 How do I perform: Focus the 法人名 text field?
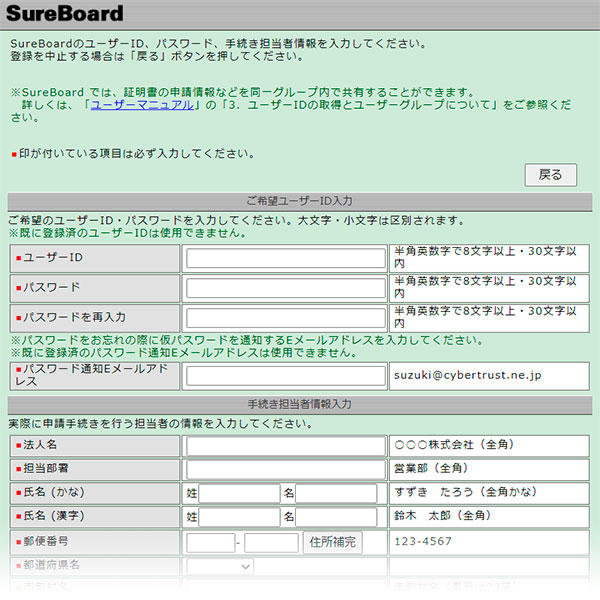285,446
